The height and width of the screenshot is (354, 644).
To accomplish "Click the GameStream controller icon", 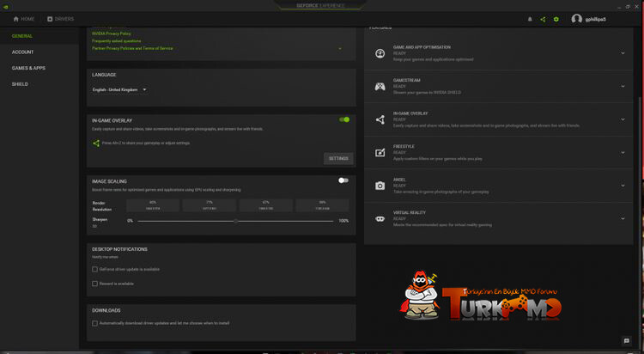I will pyautogui.click(x=380, y=86).
